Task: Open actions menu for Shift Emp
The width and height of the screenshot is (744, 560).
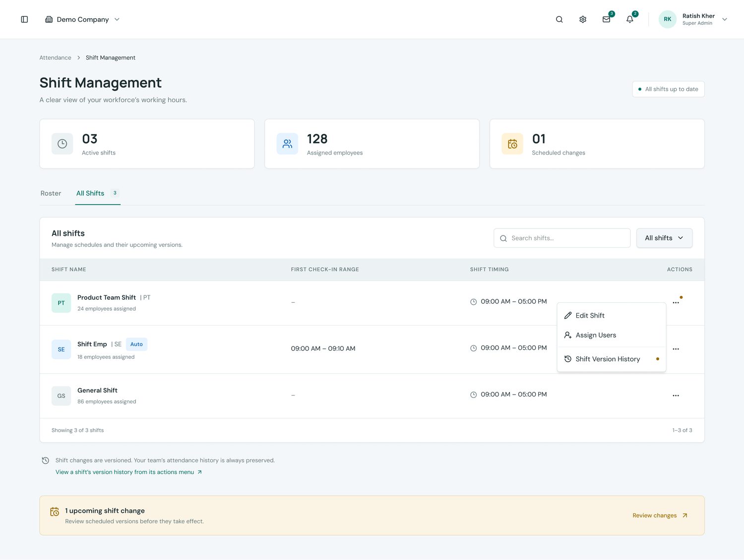Action: pos(676,349)
